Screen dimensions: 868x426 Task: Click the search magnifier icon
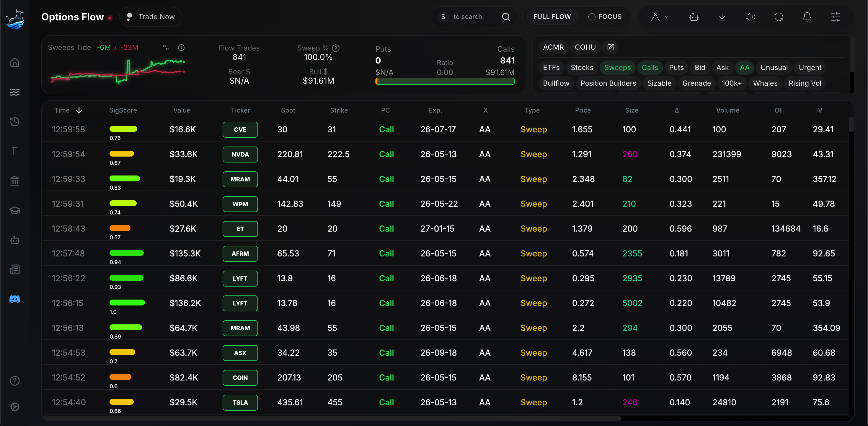(x=506, y=17)
